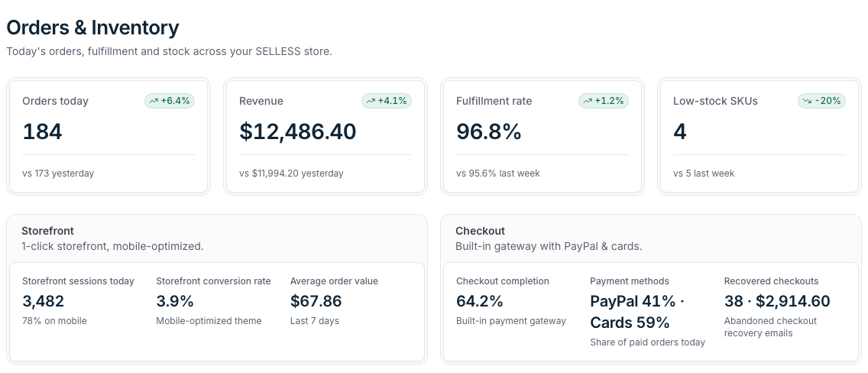Click the 'vs 5 last week' text
868x373 pixels.
(704, 174)
